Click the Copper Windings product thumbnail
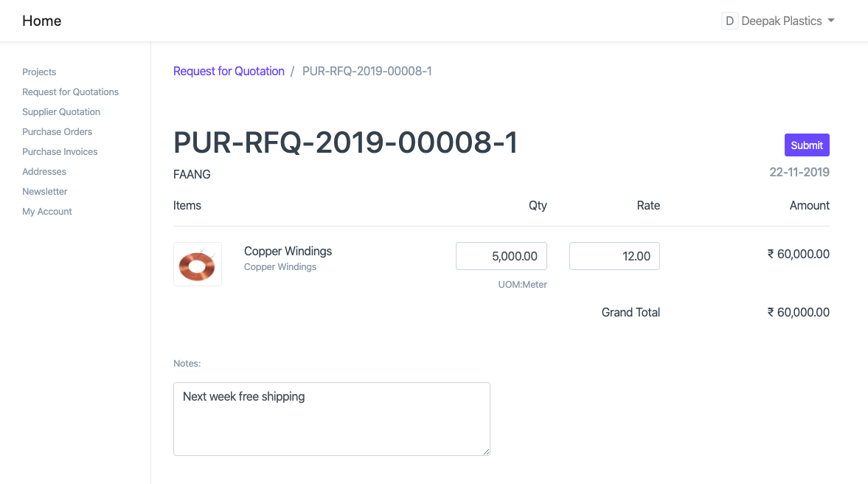This screenshot has height=484, width=868. point(197,264)
